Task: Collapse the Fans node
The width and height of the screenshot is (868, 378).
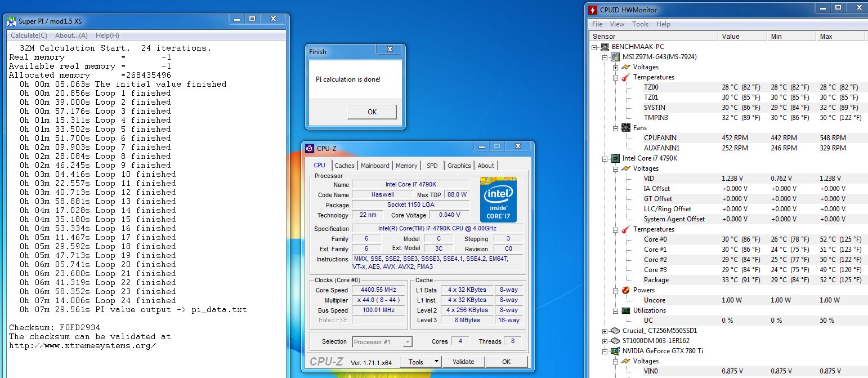Action: pyautogui.click(x=616, y=128)
